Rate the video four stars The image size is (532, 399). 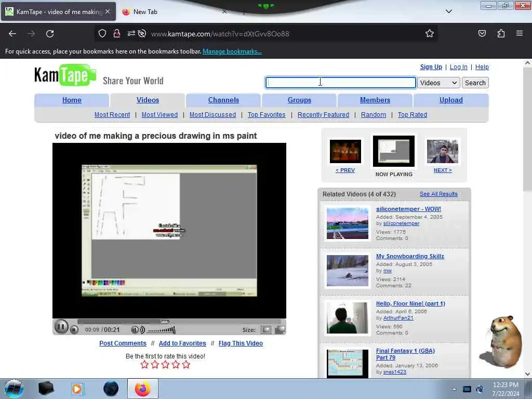coord(176,365)
